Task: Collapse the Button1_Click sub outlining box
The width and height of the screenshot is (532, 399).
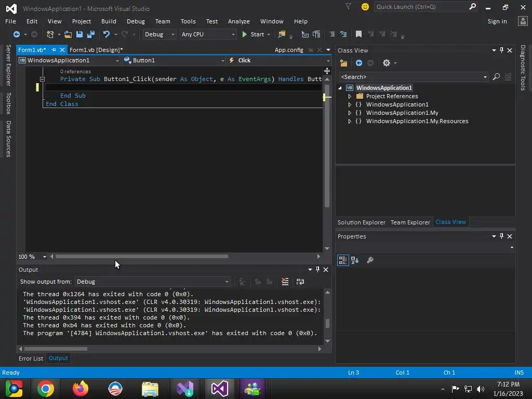Action: (x=43, y=79)
